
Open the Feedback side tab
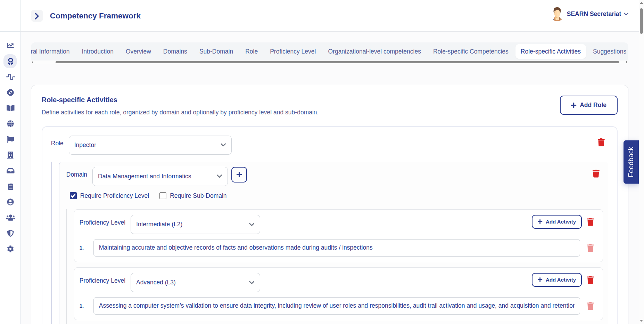click(x=631, y=162)
